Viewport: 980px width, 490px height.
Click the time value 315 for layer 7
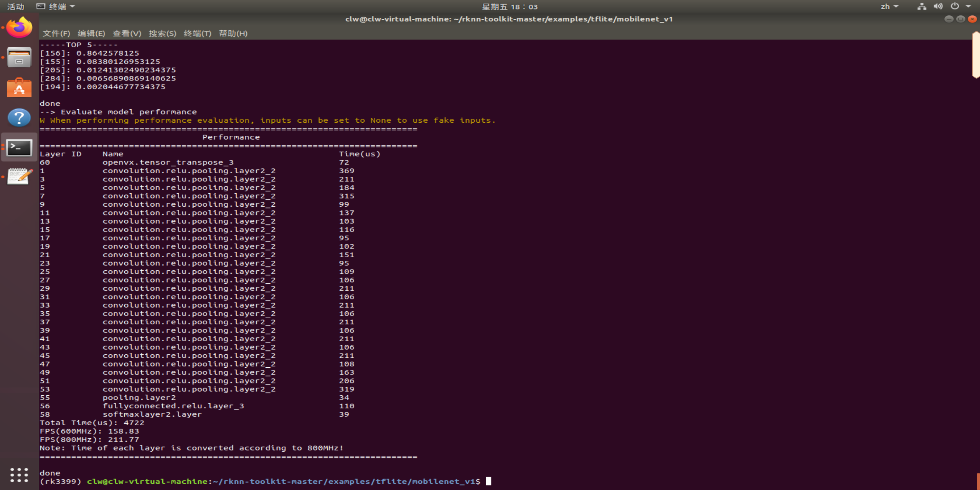(x=346, y=196)
